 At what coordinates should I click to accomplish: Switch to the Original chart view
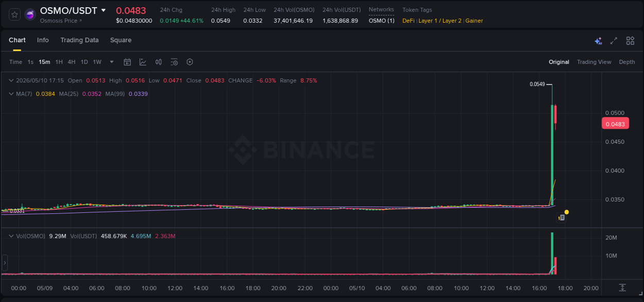[559, 62]
